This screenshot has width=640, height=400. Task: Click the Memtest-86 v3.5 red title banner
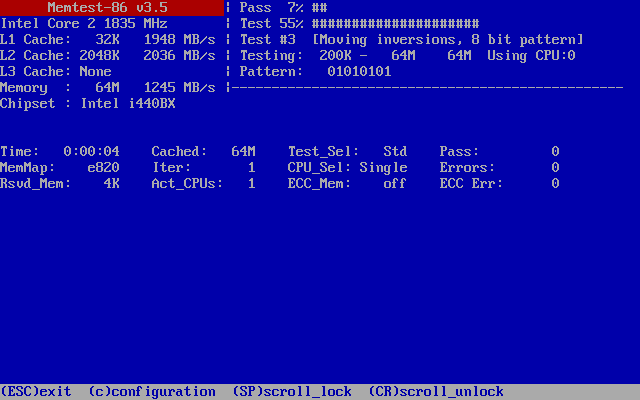click(112, 8)
